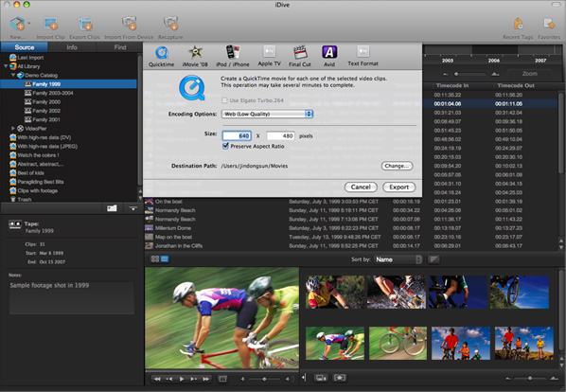Toggle the Use Elgato Turbo.264 checkbox

point(224,100)
